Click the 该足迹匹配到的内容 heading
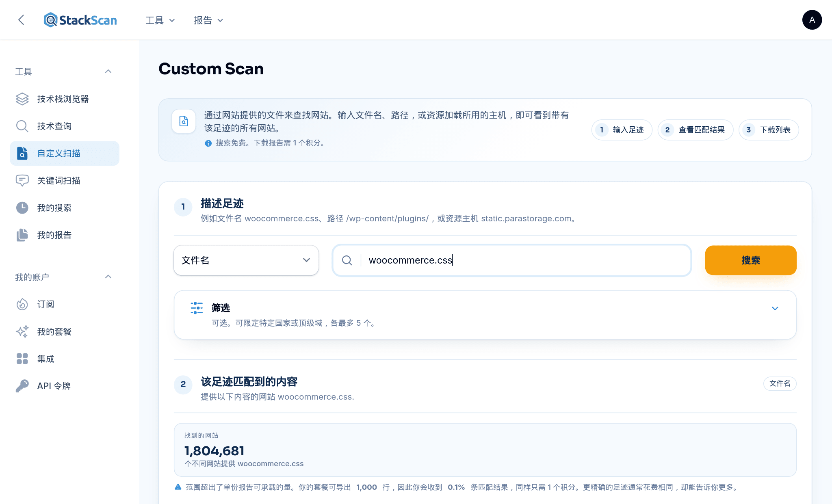The width and height of the screenshot is (832, 504). (x=249, y=382)
